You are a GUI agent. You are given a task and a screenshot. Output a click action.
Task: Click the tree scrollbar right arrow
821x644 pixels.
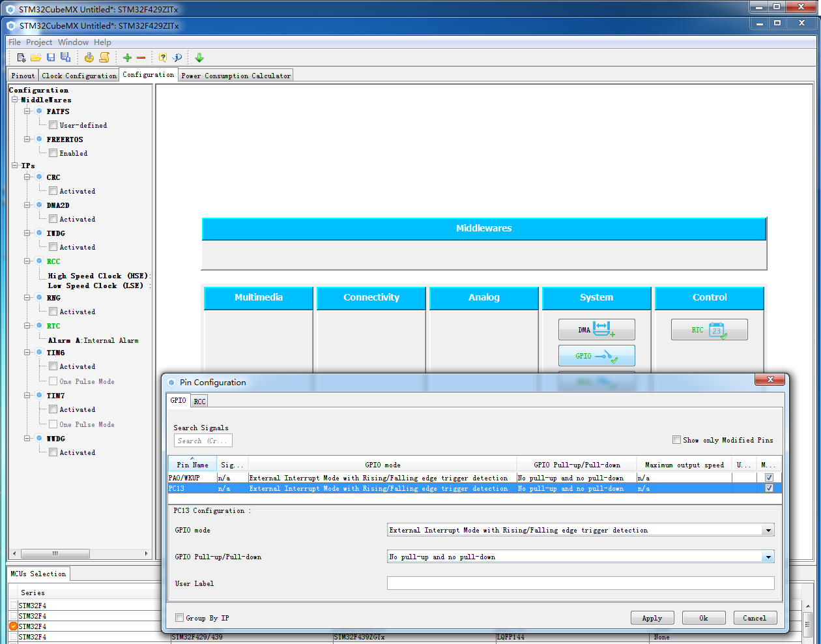147,553
